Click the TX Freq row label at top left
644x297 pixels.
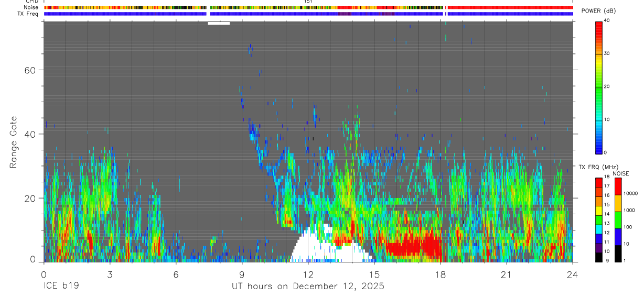coord(28,14)
